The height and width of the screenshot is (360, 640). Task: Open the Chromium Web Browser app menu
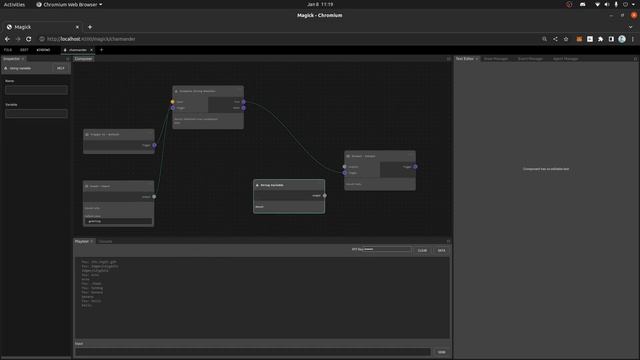click(x=69, y=4)
